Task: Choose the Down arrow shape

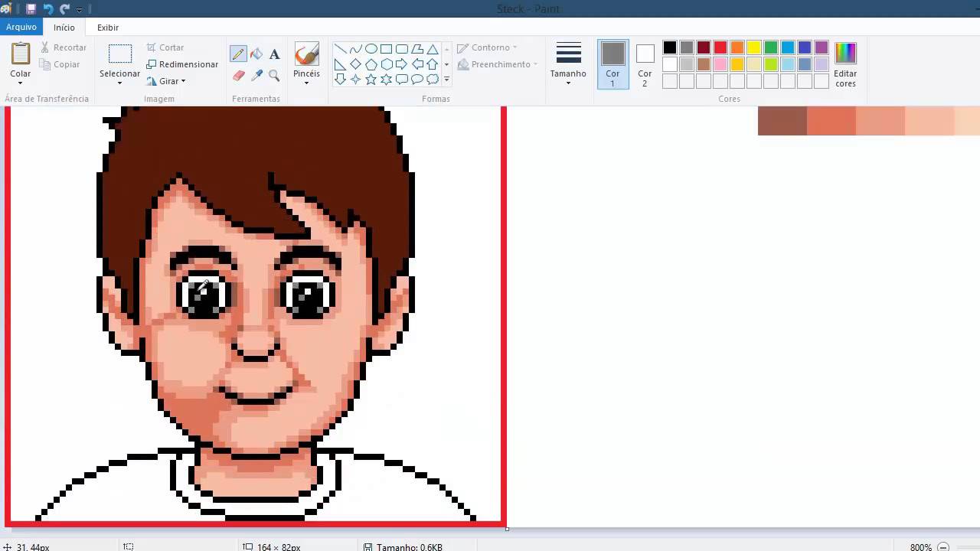Action: (x=341, y=80)
